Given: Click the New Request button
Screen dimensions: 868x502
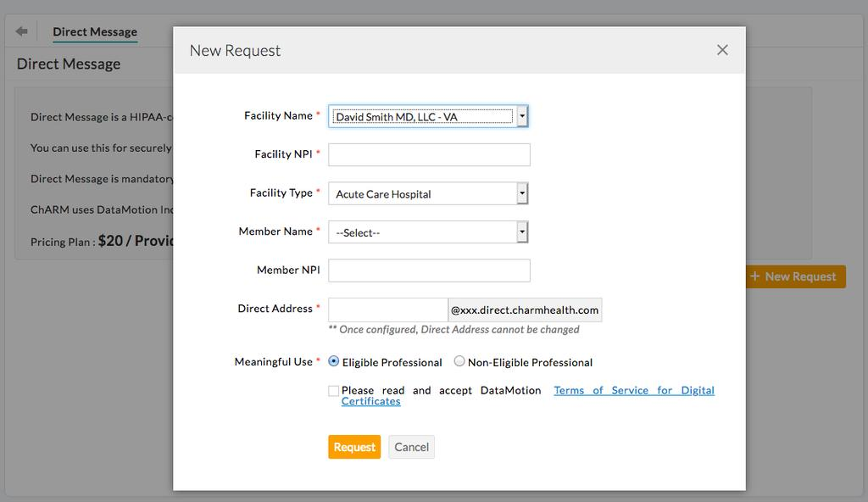Looking at the screenshot, I should [x=793, y=276].
